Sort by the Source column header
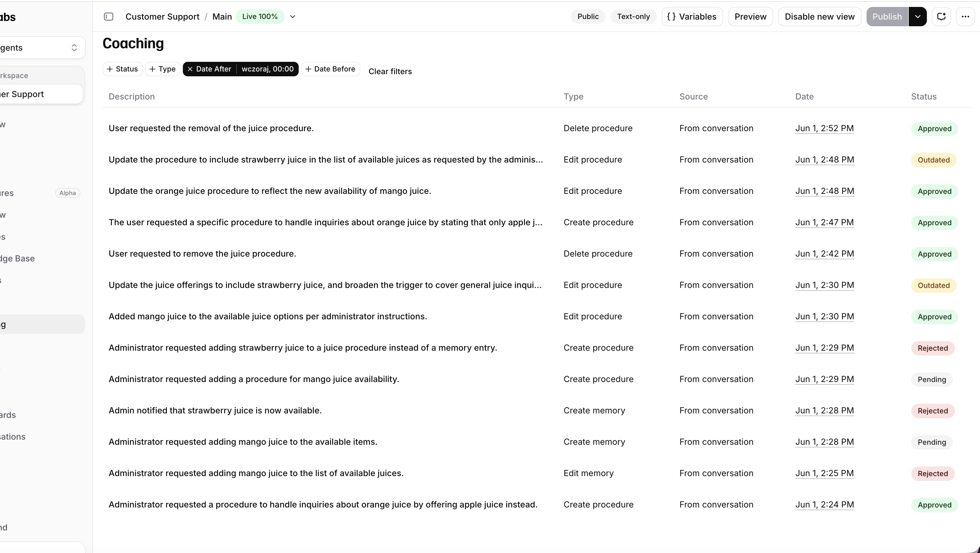This screenshot has width=980, height=553. 694,96
